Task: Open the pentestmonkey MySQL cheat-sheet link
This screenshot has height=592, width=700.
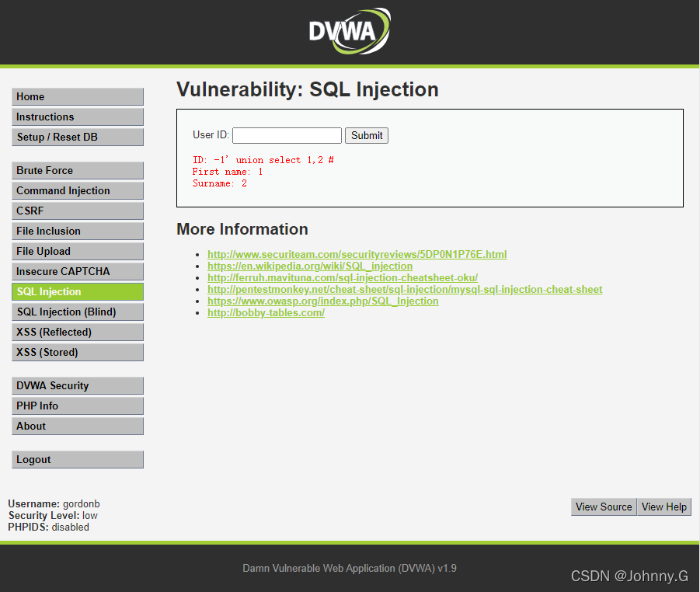Action: (405, 289)
